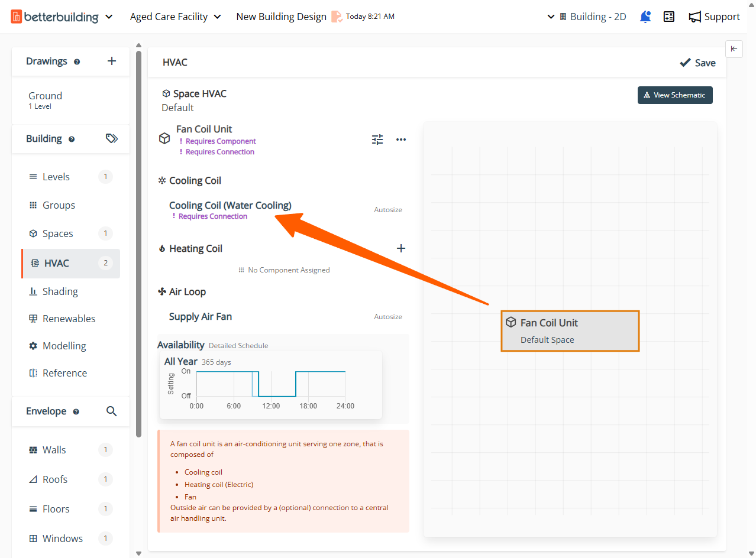Image resolution: width=756 pixels, height=558 pixels.
Task: Open the Walls envelope item
Action: coord(54,450)
